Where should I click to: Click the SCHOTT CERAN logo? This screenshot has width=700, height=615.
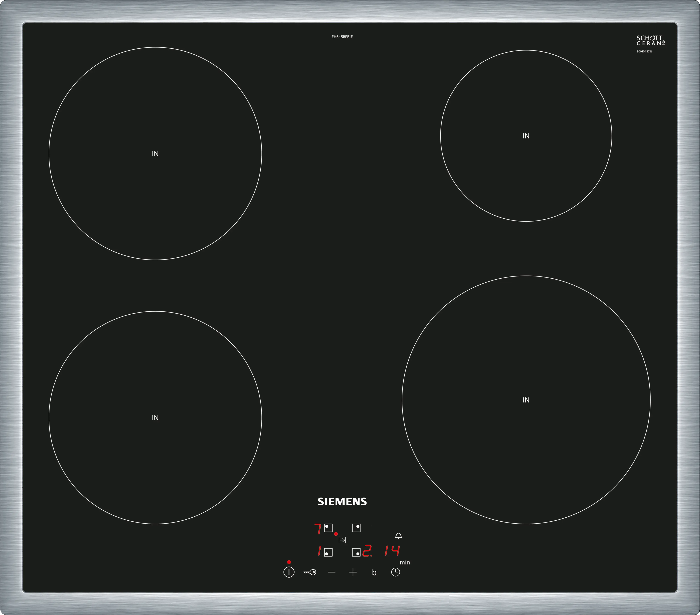(x=650, y=40)
